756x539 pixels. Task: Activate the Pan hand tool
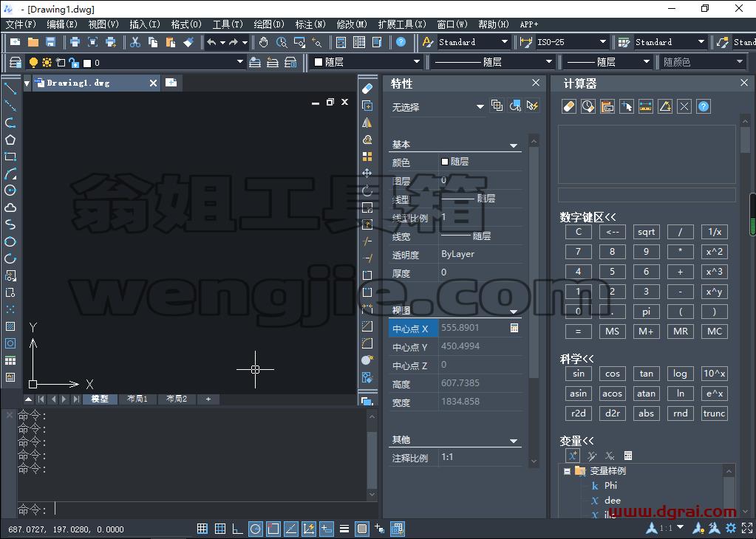263,42
